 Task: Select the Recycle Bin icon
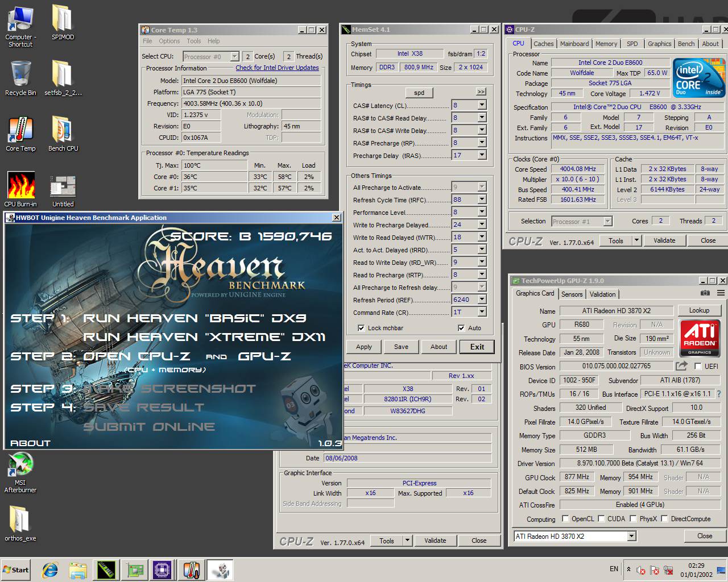tap(20, 78)
